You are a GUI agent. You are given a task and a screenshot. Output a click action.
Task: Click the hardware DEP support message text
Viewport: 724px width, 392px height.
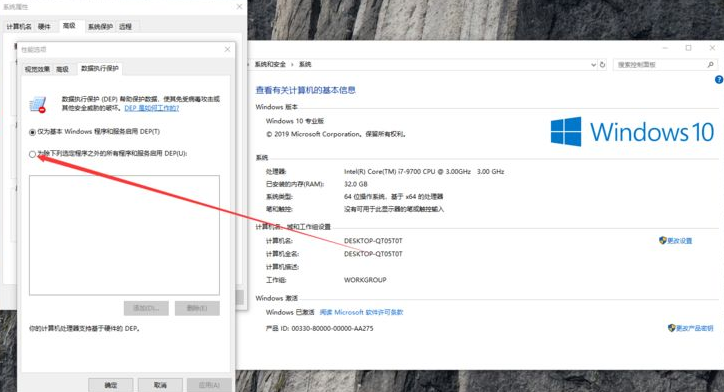84,329
